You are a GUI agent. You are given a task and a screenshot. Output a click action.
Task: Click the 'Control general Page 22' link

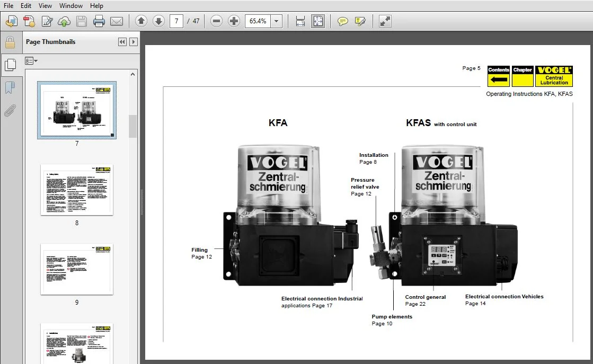pos(425,300)
